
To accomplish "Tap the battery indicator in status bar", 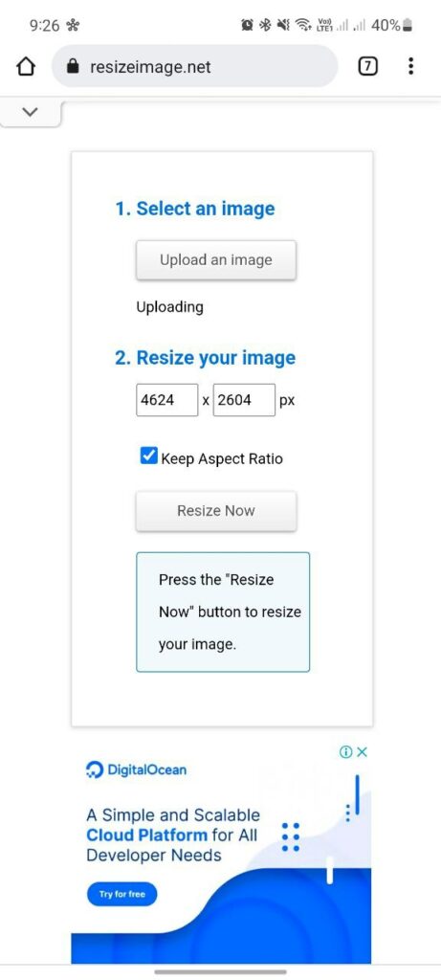I will [408, 26].
